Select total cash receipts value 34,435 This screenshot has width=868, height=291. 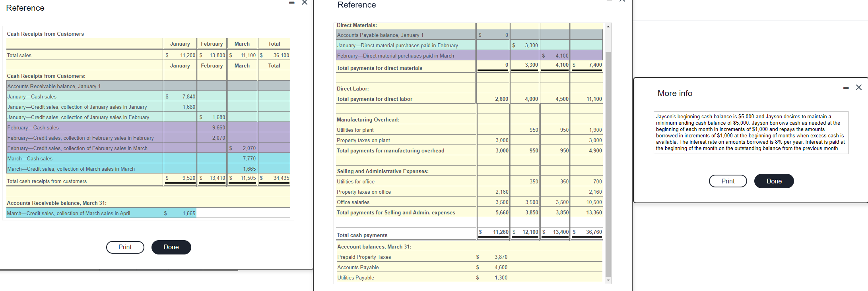point(281,178)
